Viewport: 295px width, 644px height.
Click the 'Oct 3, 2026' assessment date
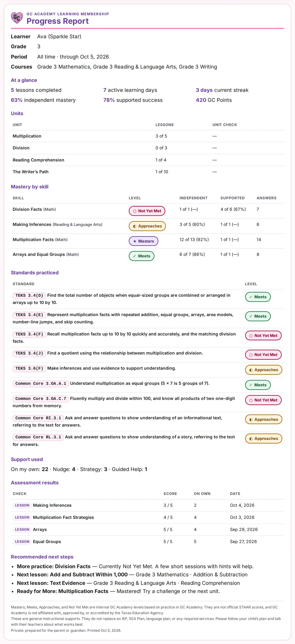pyautogui.click(x=242, y=517)
